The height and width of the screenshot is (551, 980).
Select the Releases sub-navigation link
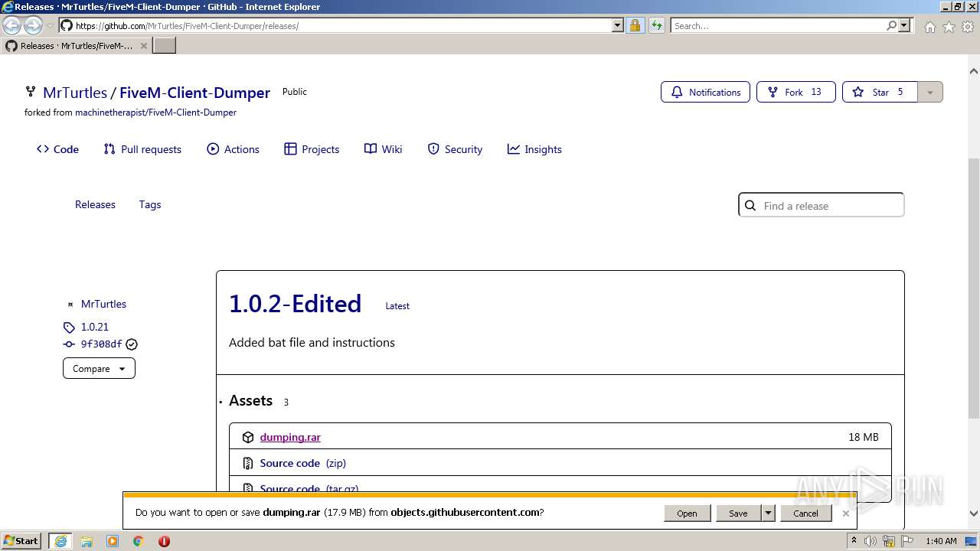click(95, 204)
